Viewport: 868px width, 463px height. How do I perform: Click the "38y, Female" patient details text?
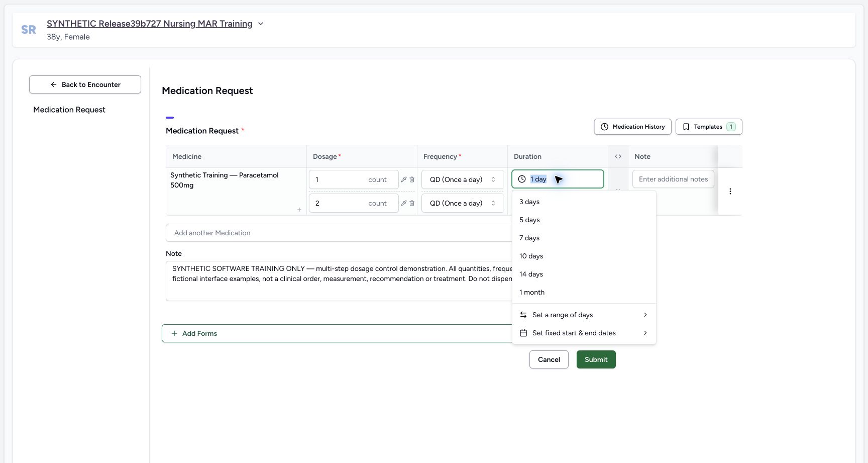[x=68, y=37]
